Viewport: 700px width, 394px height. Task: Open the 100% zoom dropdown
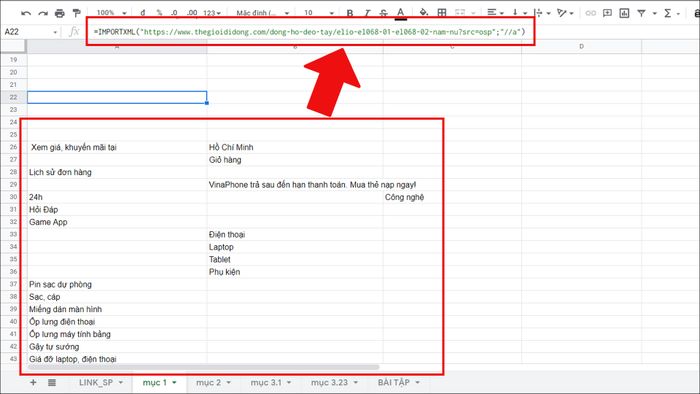coord(112,13)
